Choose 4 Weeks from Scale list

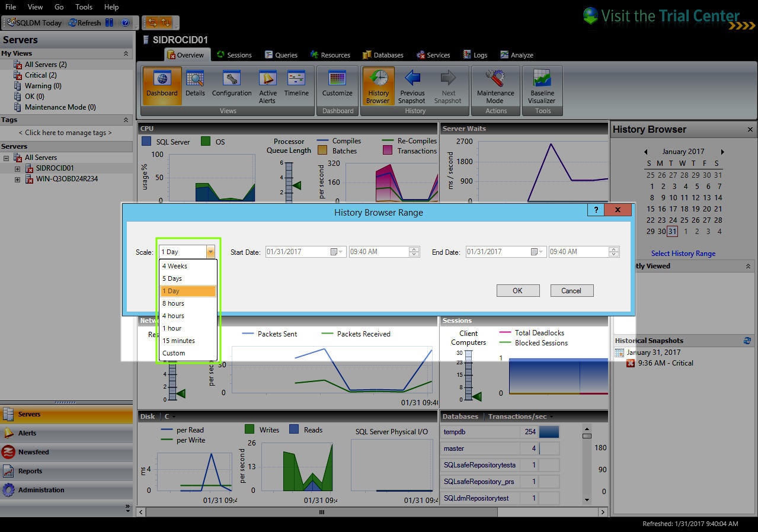click(x=188, y=266)
